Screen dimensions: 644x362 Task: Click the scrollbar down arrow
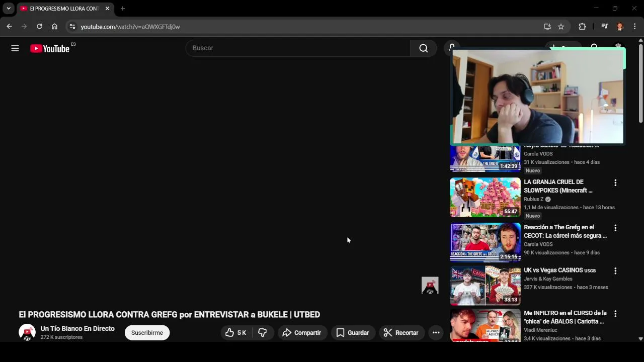(640, 339)
